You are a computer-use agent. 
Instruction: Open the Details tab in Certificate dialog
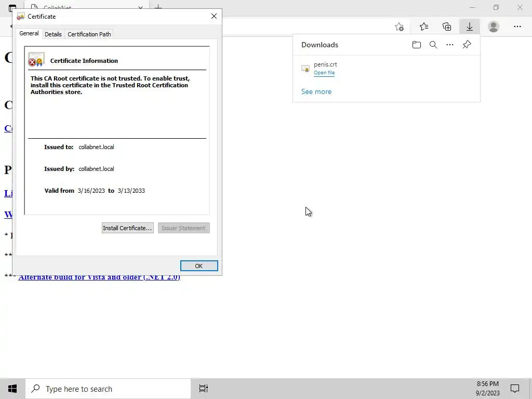click(x=53, y=34)
